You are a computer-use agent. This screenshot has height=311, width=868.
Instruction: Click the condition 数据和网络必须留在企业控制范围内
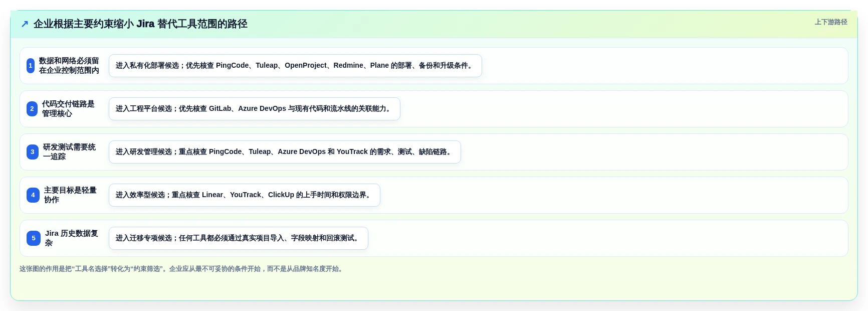(x=69, y=66)
